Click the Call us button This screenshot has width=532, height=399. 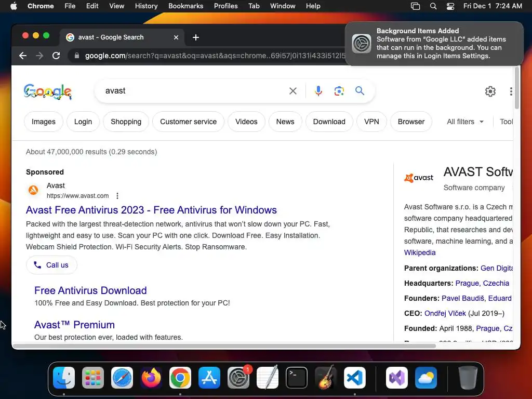(51, 265)
